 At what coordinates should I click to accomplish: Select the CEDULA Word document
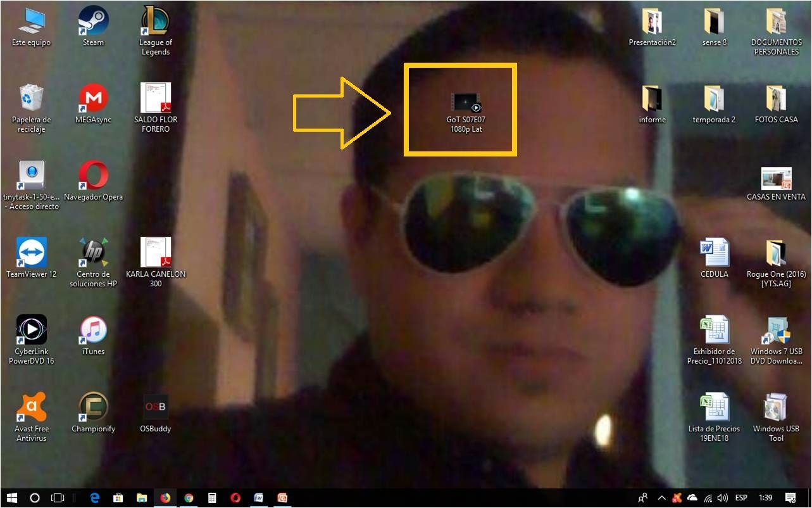coord(714,259)
